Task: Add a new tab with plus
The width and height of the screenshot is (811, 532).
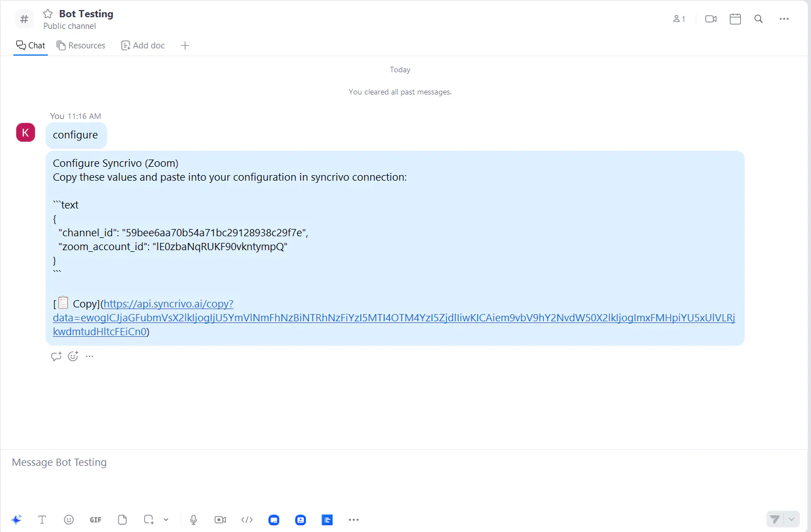Action: 185,46
